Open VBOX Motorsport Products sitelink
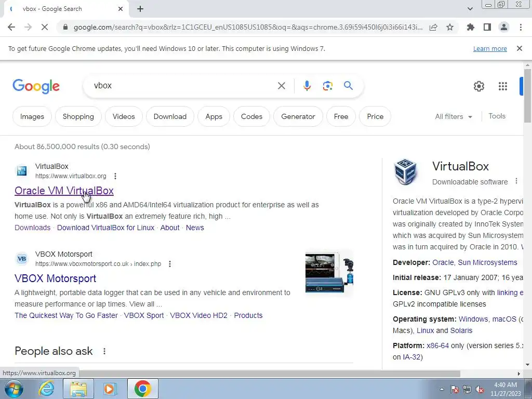The height and width of the screenshot is (399, 532). coord(248,315)
